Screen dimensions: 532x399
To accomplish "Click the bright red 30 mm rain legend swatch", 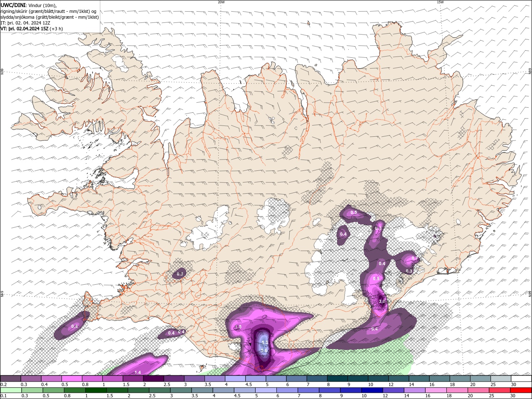I will [521, 390].
